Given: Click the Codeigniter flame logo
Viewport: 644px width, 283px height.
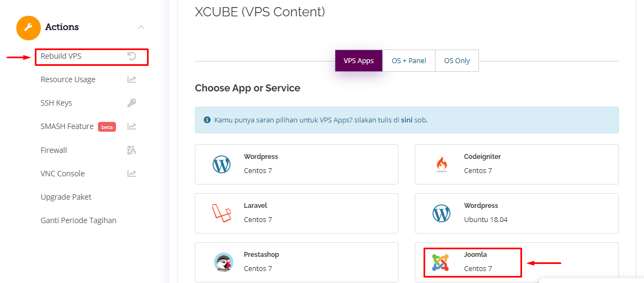Looking at the screenshot, I should [x=441, y=164].
